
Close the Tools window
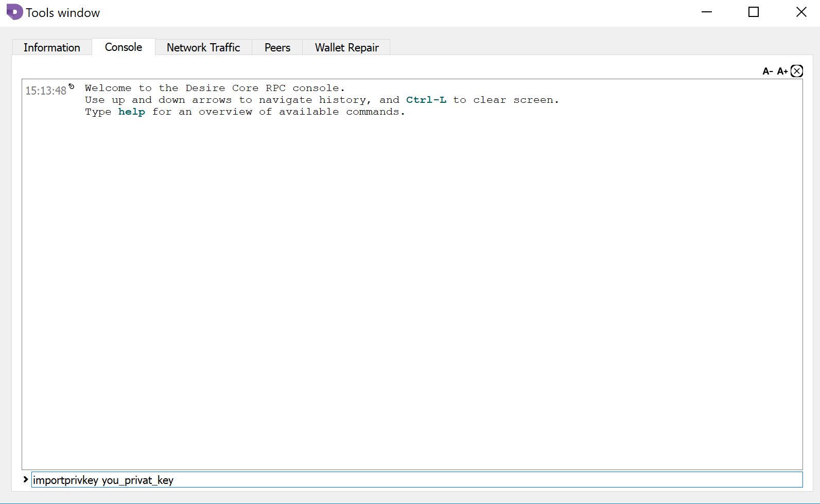801,12
